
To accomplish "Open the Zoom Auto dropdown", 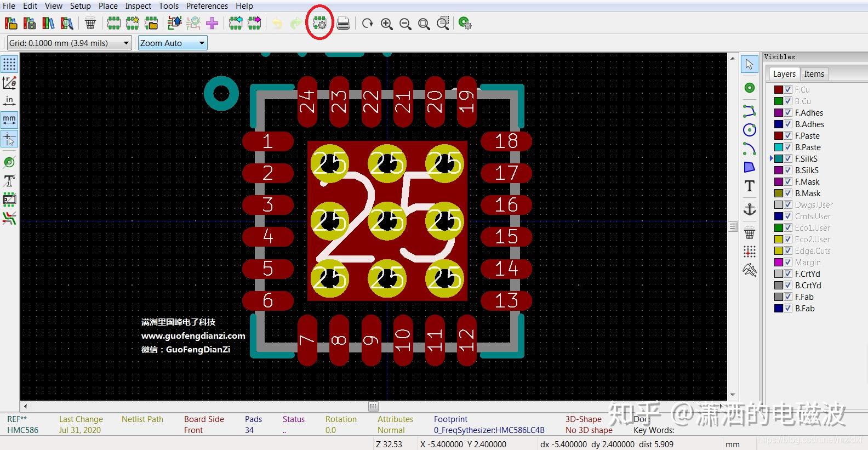I will [173, 43].
